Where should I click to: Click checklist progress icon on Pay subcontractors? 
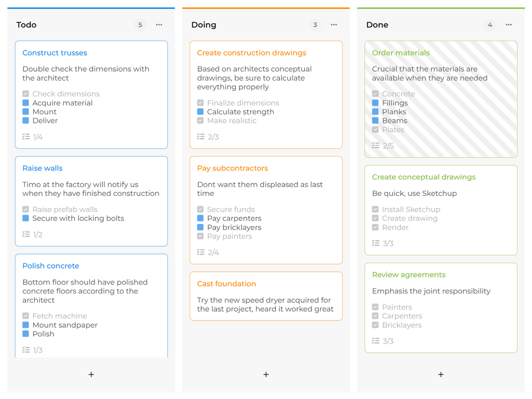pos(201,252)
